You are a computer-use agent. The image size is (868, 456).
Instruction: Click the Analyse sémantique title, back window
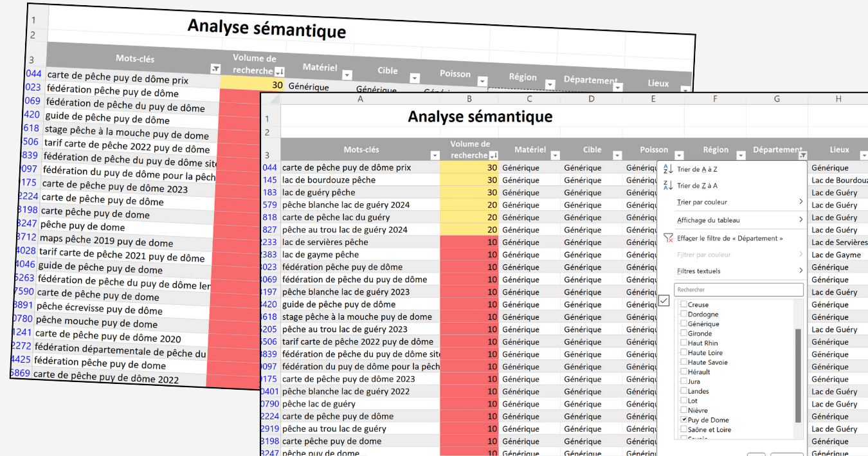266,28
